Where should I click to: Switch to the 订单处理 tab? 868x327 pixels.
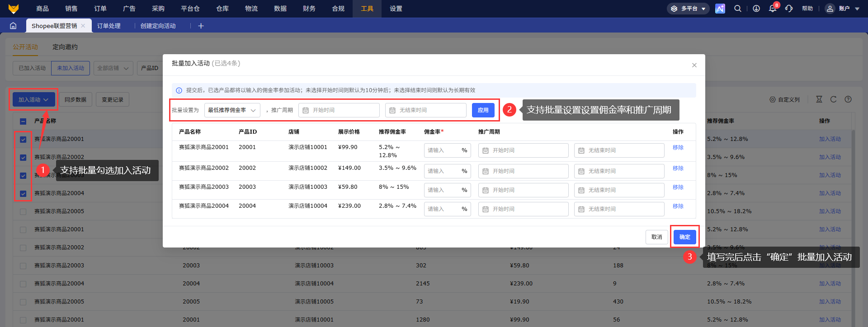[x=109, y=26]
